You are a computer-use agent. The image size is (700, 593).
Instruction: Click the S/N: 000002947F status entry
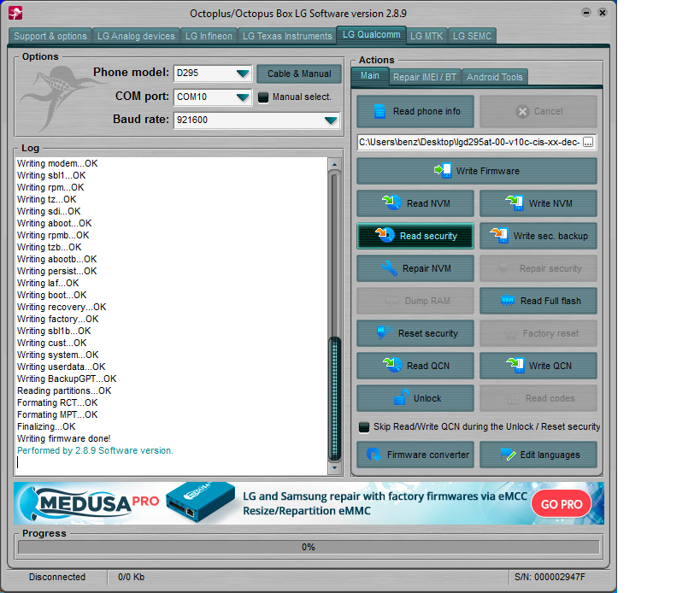(550, 577)
